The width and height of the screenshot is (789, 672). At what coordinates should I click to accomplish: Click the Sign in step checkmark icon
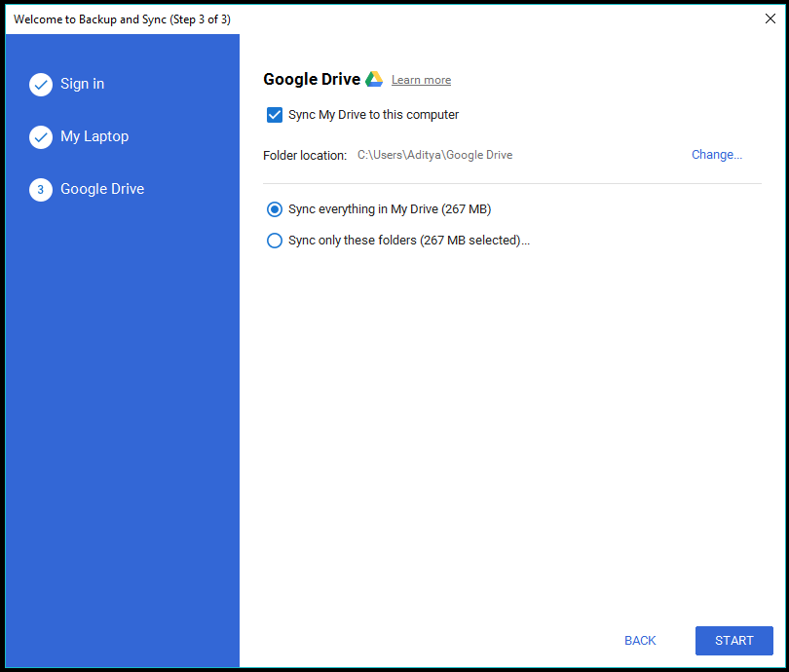coord(41,85)
